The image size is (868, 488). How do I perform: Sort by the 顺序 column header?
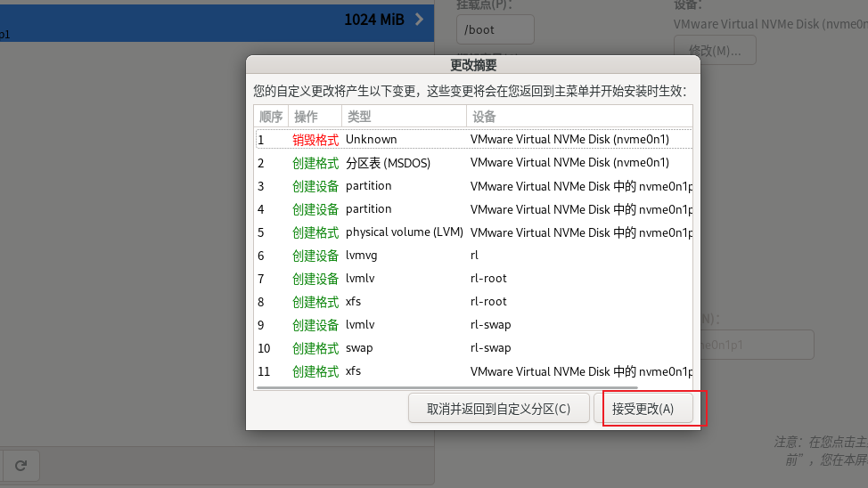(271, 117)
